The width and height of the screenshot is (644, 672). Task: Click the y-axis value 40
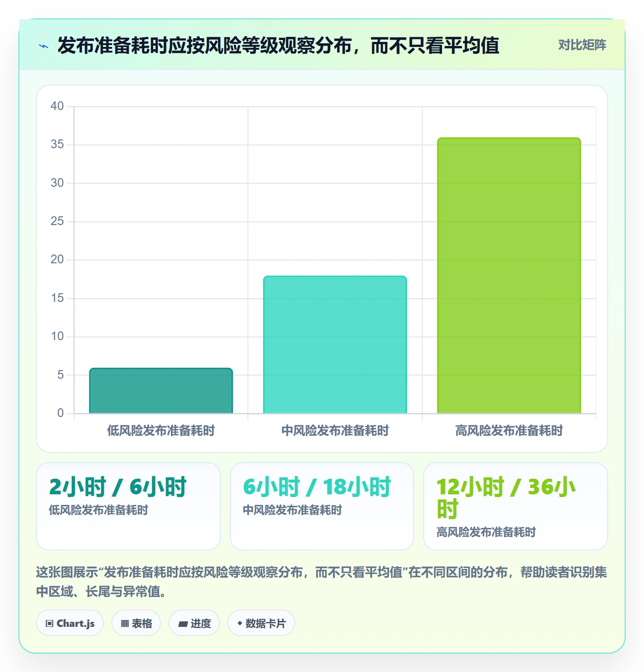(57, 106)
